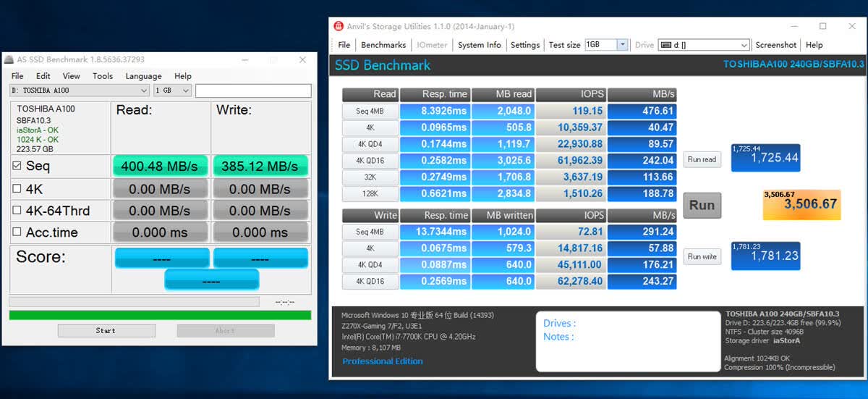The width and height of the screenshot is (868, 399).
Task: Click the Read total score box
Action: coord(765,157)
